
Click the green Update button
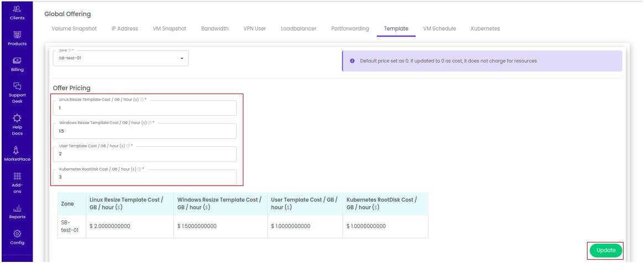tap(606, 250)
